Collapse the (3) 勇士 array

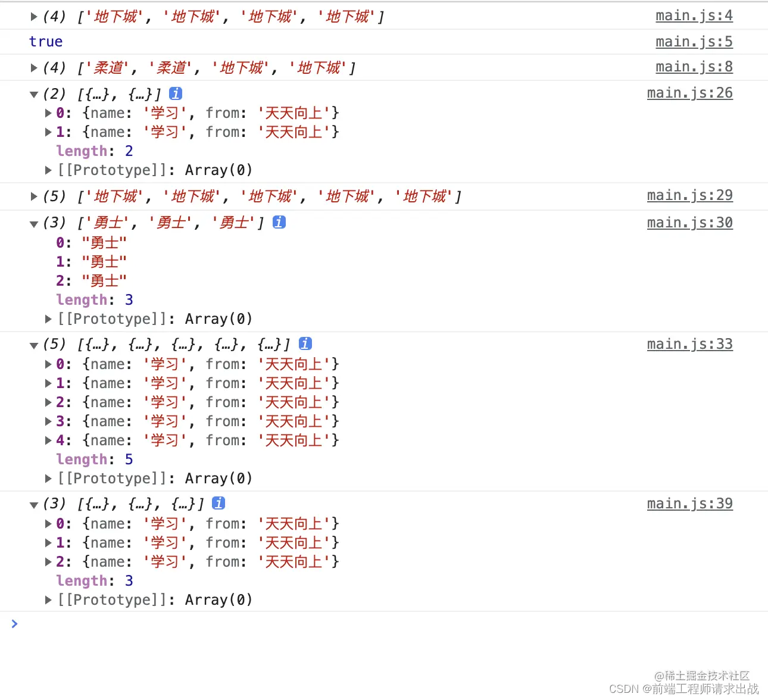coord(34,224)
